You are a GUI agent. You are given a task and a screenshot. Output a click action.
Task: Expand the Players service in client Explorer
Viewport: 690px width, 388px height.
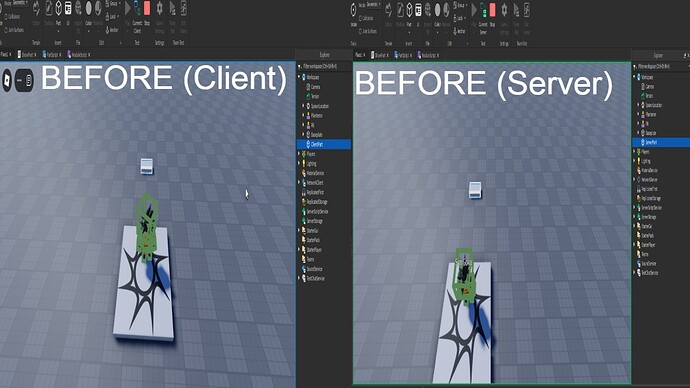tap(299, 154)
